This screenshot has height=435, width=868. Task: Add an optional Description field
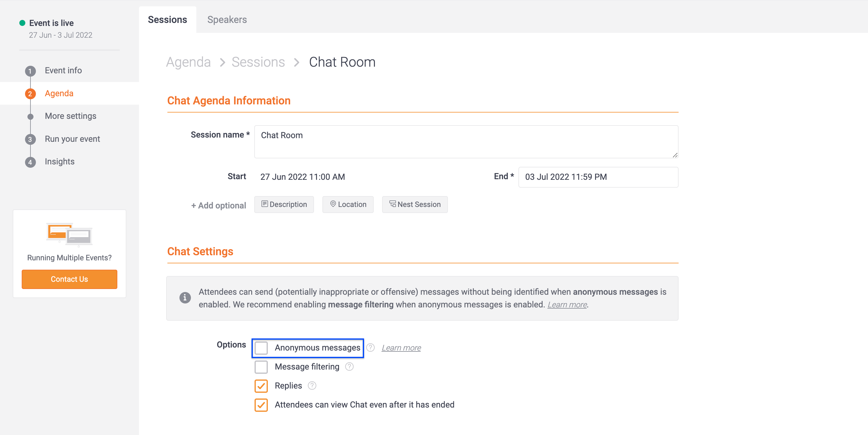[x=284, y=205]
